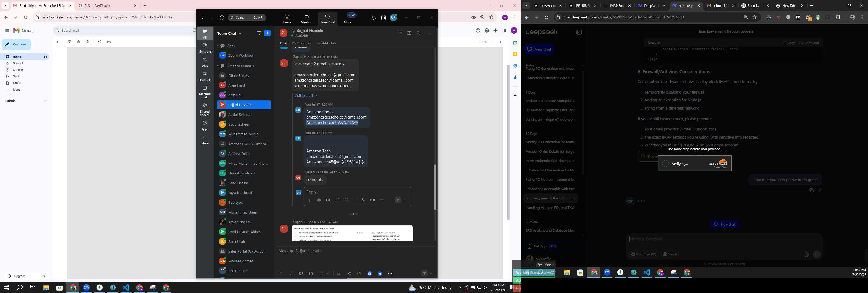Record audio message in main message toolbar
Screen dimensions: 868x293
pyautogui.click(x=338, y=273)
